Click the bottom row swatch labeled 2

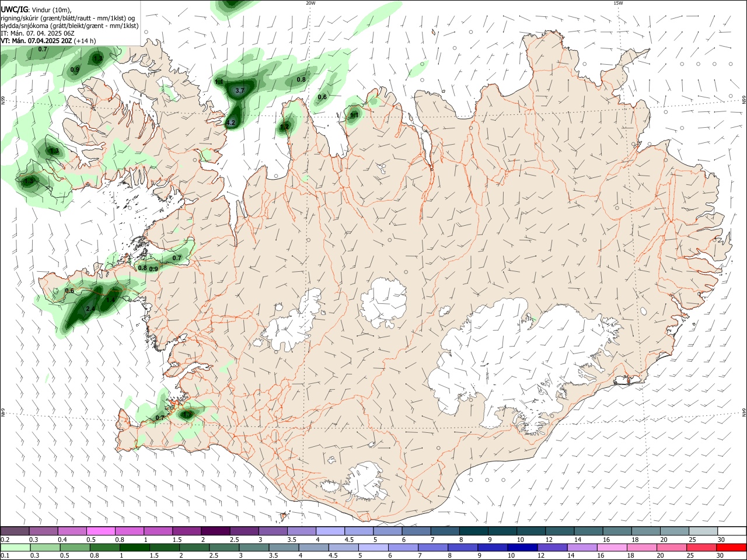tap(194, 547)
